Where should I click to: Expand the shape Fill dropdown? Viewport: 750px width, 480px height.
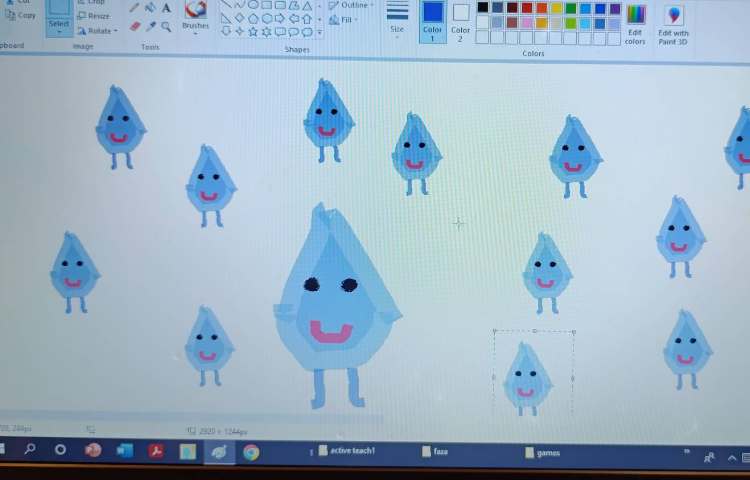click(x=349, y=20)
